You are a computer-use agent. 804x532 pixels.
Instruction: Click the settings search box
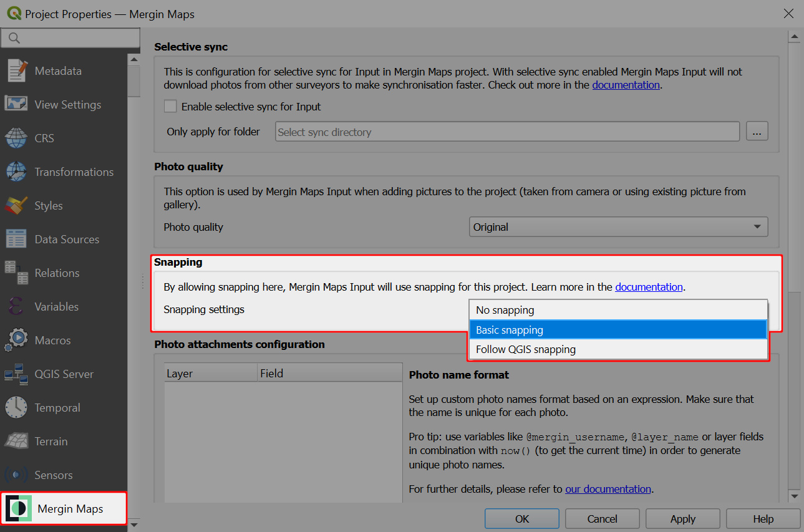coord(70,38)
